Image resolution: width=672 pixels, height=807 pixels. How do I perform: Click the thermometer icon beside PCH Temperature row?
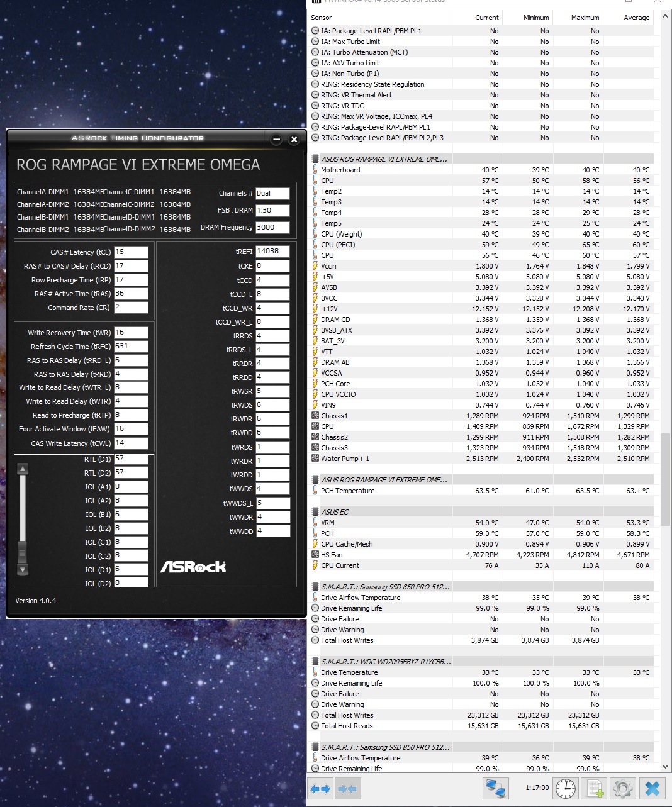click(x=315, y=491)
